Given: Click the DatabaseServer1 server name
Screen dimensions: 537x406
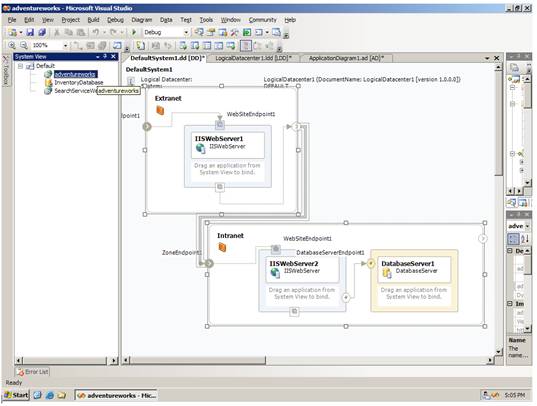Looking at the screenshot, I should click(x=408, y=263).
